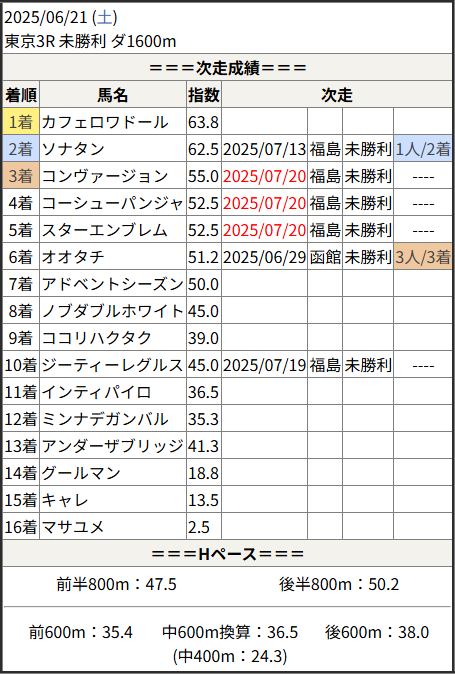
Task: Click the 函館 venue cell
Action: coord(325,257)
